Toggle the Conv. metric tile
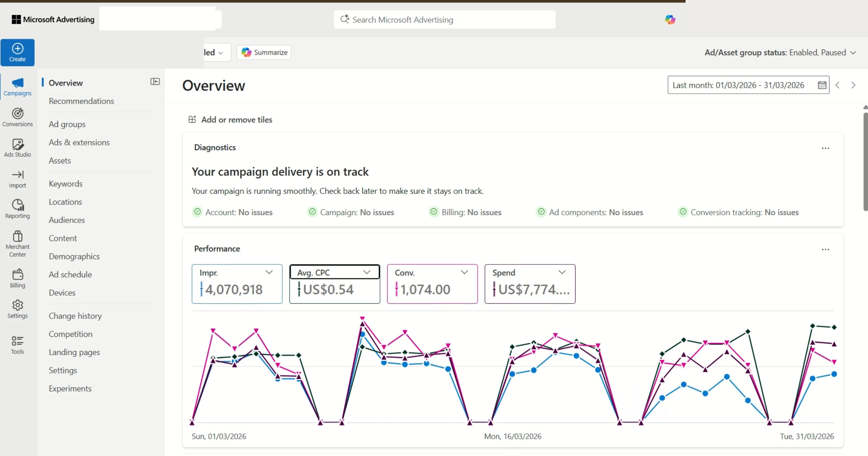 [432, 283]
